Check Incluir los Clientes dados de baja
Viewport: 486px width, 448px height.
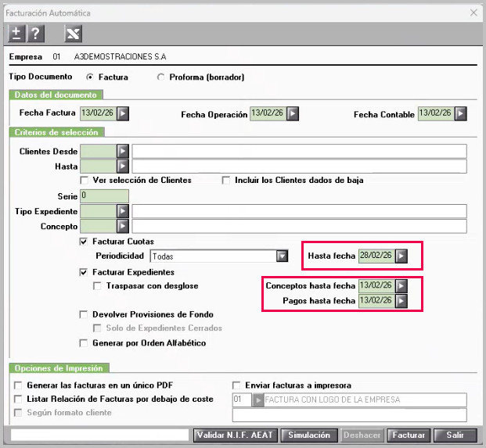click(226, 180)
